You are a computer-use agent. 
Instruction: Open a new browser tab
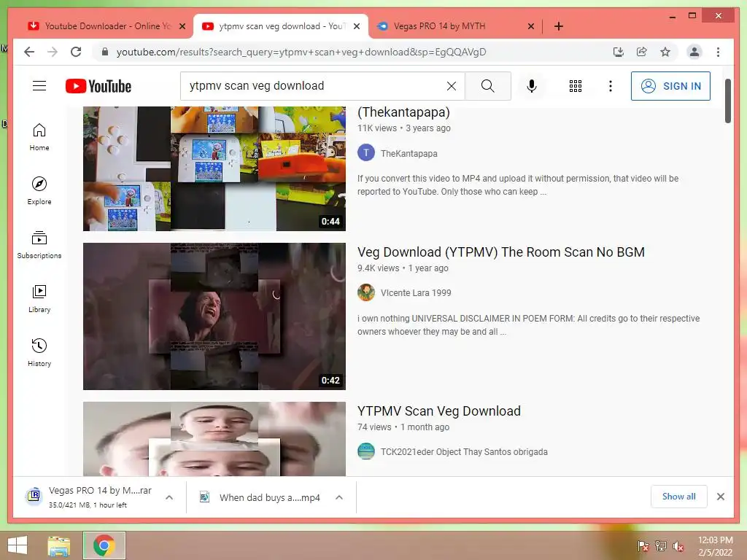pos(559,26)
